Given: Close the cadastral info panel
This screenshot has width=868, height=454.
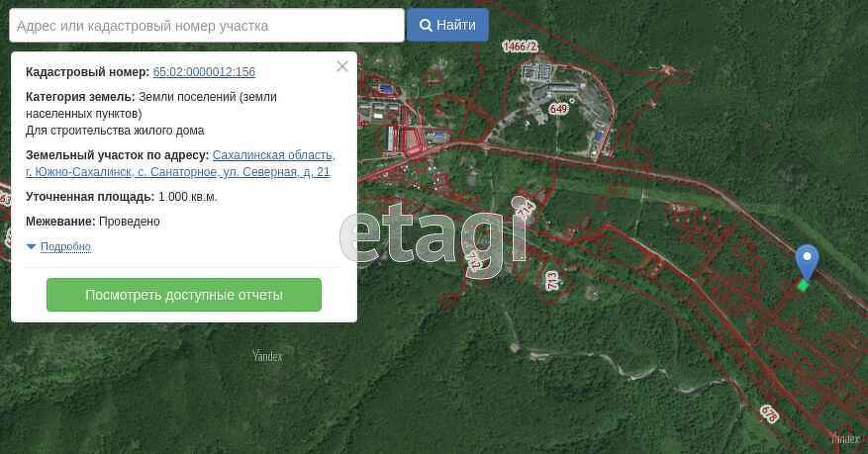Looking at the screenshot, I should (341, 66).
